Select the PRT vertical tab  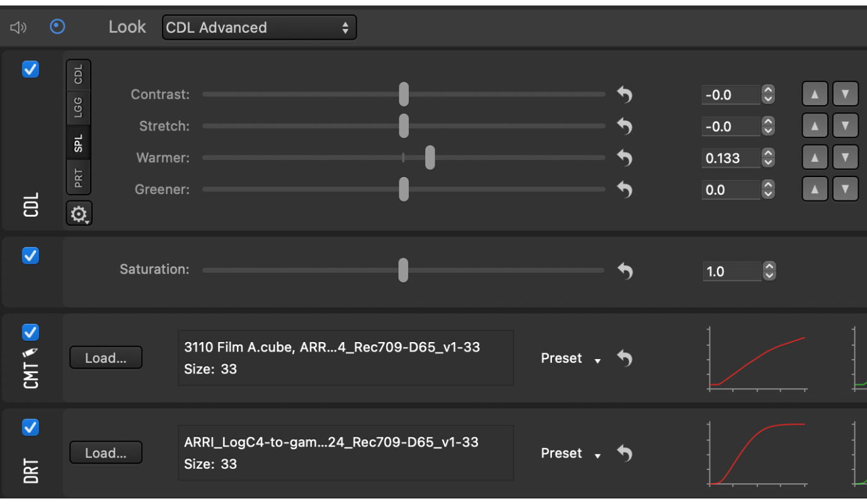click(x=78, y=178)
